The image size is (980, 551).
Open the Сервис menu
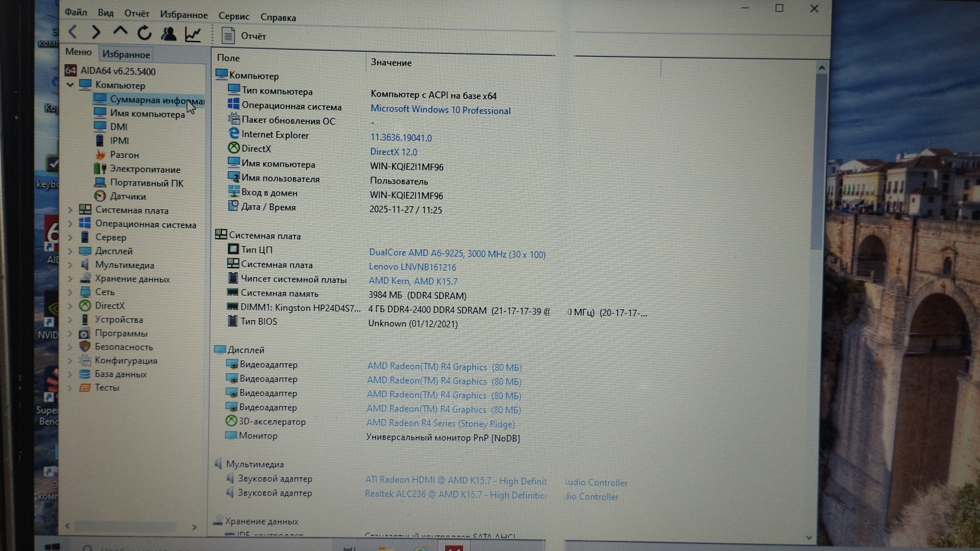click(234, 16)
